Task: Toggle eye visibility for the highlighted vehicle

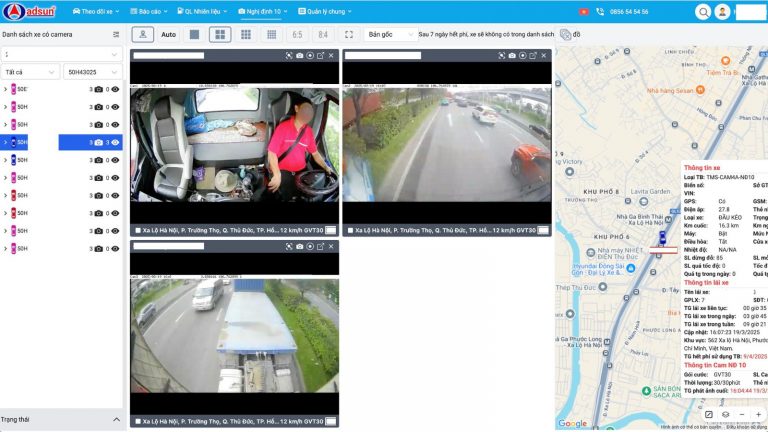Action: pos(115,143)
